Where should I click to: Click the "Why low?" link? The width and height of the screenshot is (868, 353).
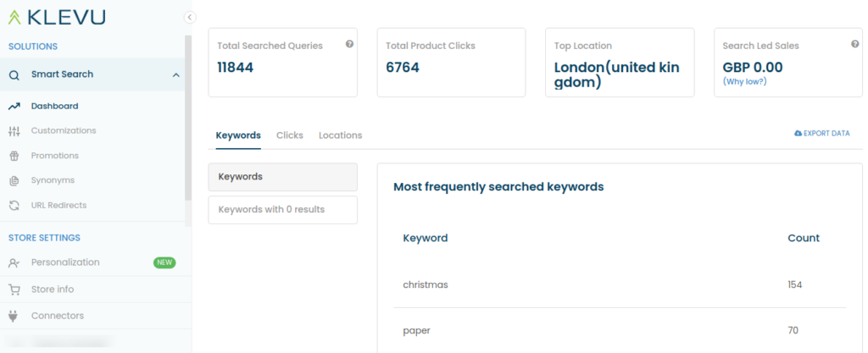[743, 81]
